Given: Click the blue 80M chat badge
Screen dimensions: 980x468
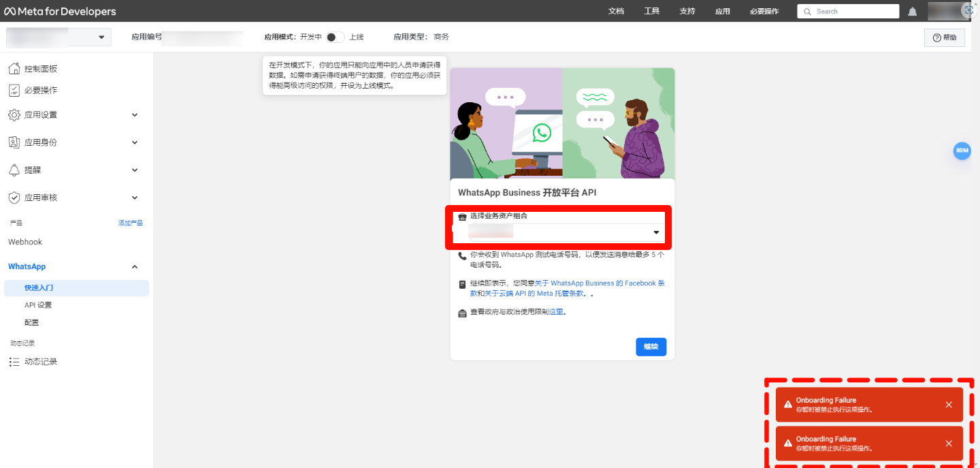Looking at the screenshot, I should click(962, 151).
